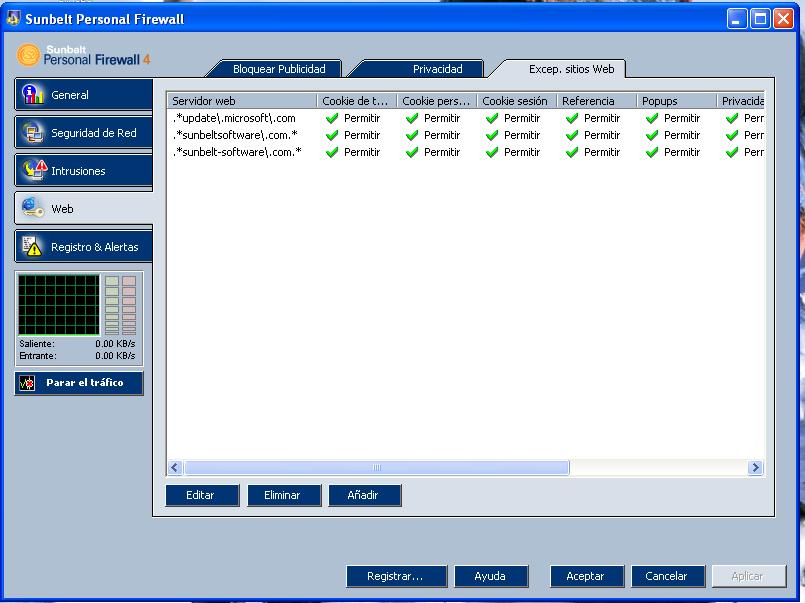
Task: Click Permitir under Cookie sesión for sunbeltsoftware
Action: (522, 135)
